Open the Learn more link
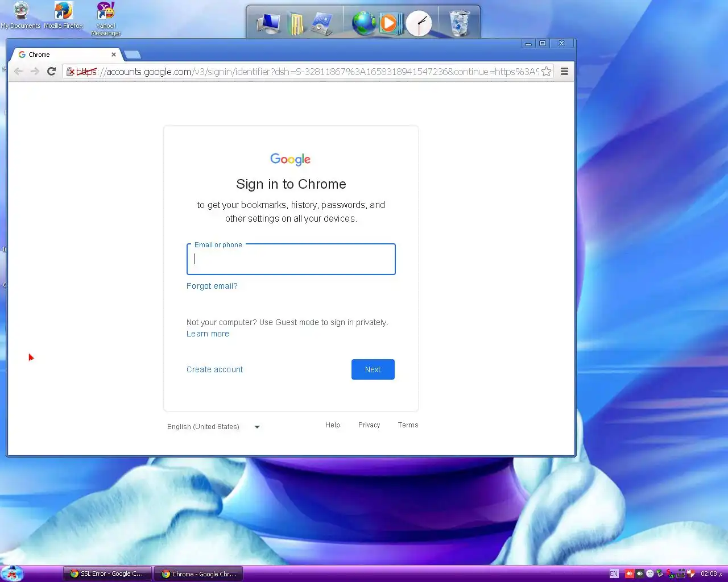 [208, 334]
